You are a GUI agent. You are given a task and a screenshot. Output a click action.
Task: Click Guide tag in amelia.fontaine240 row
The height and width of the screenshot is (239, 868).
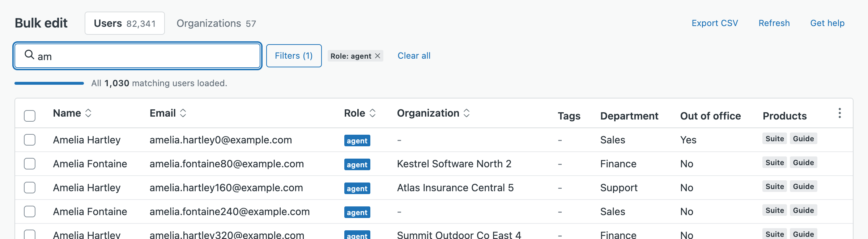[x=803, y=210]
